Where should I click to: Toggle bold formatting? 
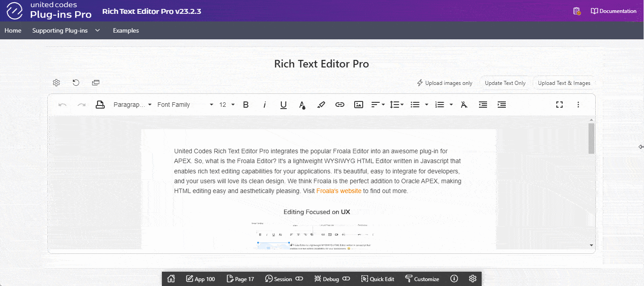[246, 105]
